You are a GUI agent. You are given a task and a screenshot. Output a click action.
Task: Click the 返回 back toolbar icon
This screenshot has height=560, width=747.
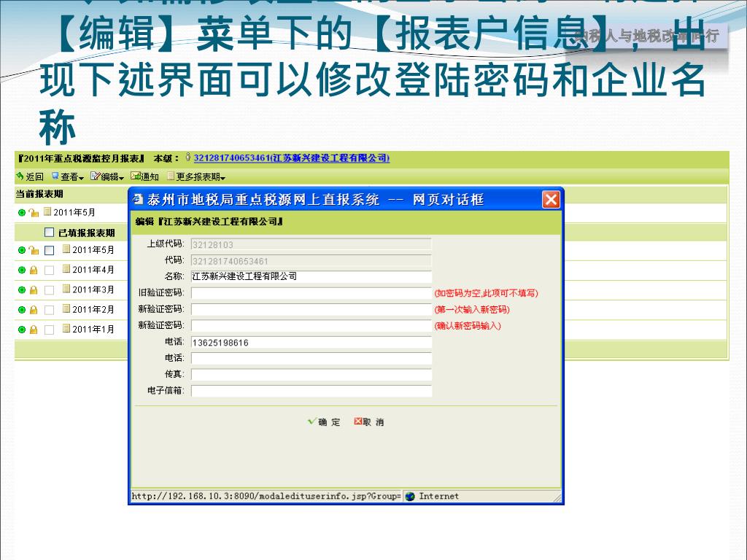pyautogui.click(x=20, y=176)
